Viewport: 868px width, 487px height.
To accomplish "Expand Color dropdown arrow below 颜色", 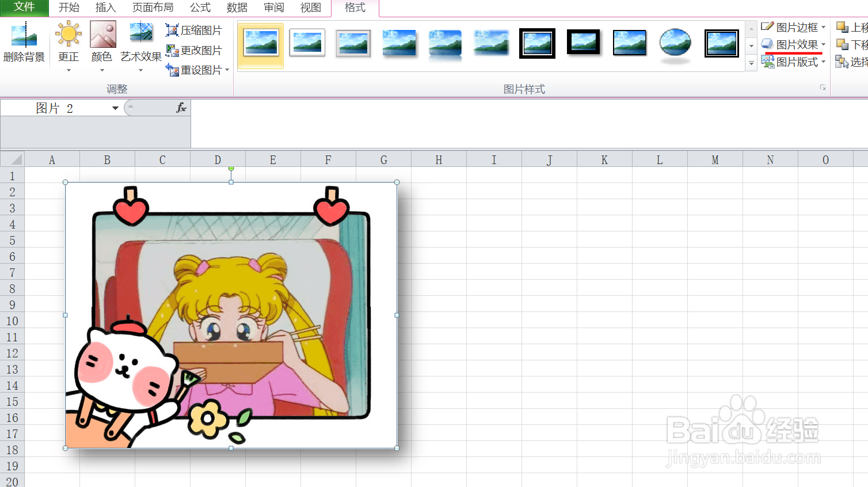I will point(102,70).
